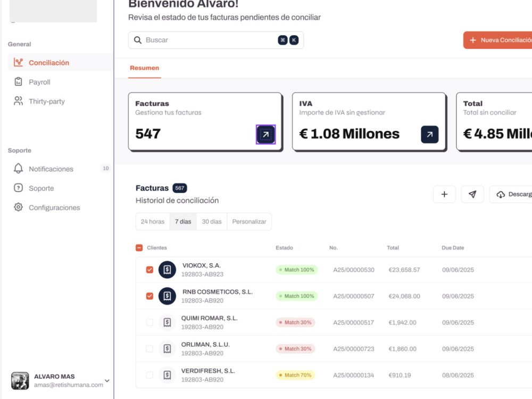
Task: Click the Thirty-party people icon
Action: (18, 101)
